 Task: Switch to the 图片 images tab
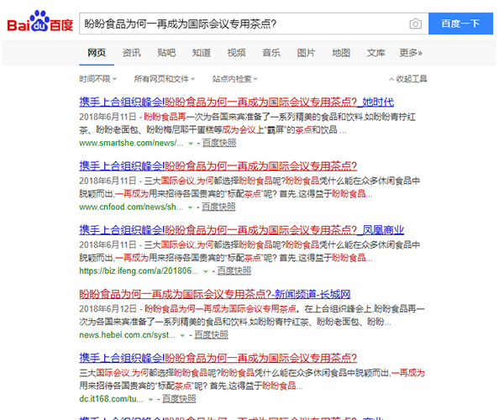(306, 53)
